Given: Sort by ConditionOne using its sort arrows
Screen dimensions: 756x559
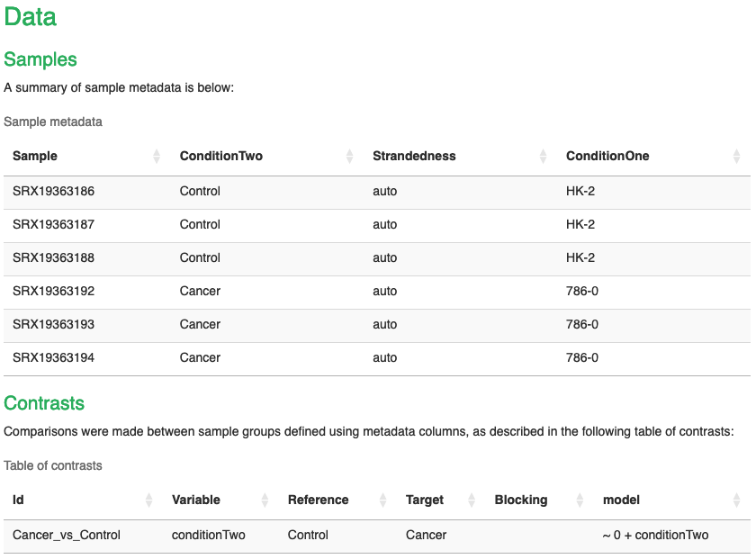Looking at the screenshot, I should pyautogui.click(x=736, y=157).
